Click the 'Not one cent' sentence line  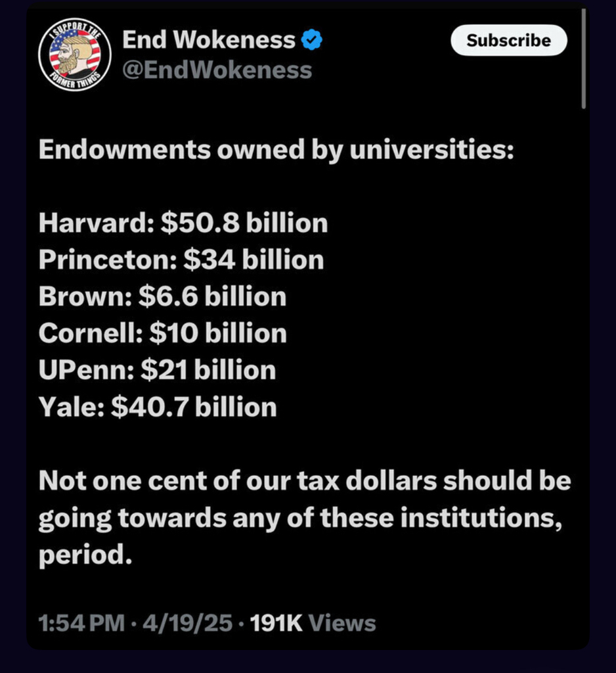(305, 482)
